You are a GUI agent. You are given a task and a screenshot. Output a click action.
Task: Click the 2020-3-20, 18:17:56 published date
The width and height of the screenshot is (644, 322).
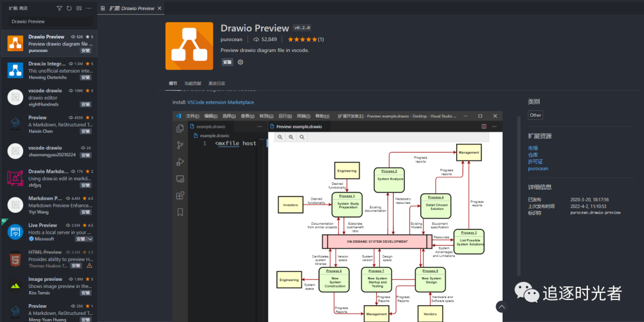coord(589,200)
